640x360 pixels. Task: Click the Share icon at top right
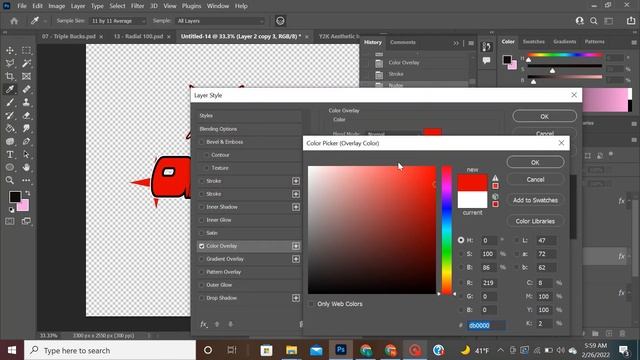pyautogui.click(x=631, y=21)
